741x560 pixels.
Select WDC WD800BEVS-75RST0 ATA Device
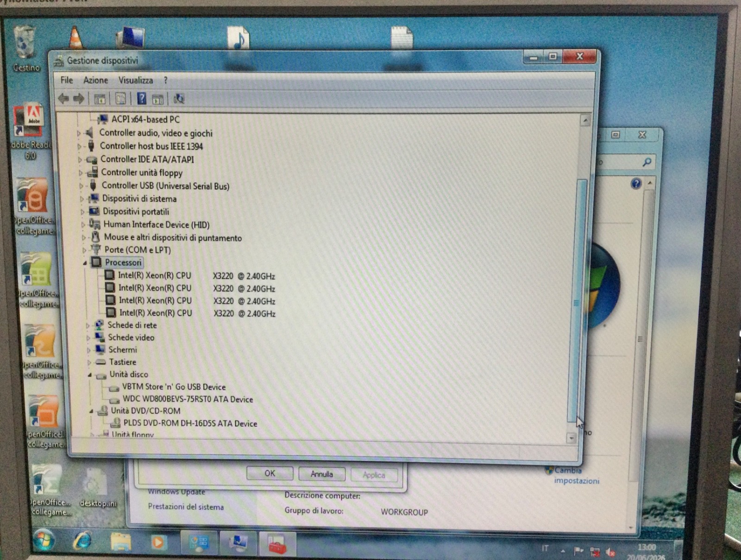pyautogui.click(x=188, y=399)
